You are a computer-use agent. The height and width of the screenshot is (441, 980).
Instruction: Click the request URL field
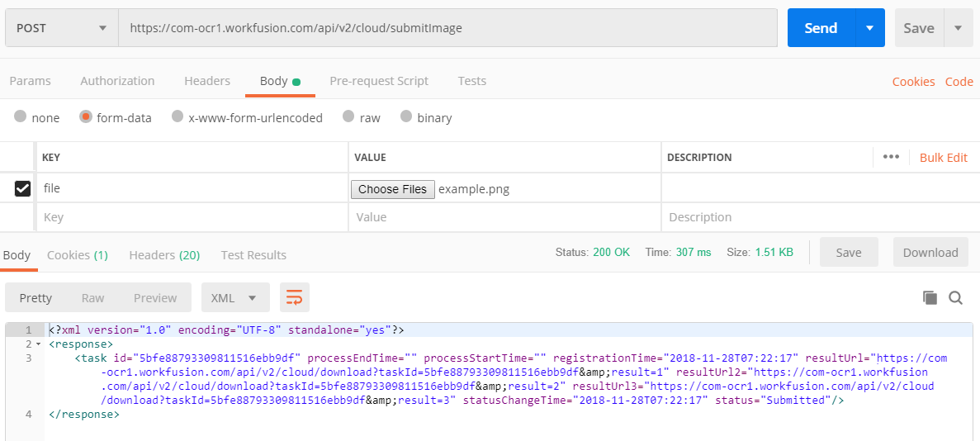[x=447, y=28]
